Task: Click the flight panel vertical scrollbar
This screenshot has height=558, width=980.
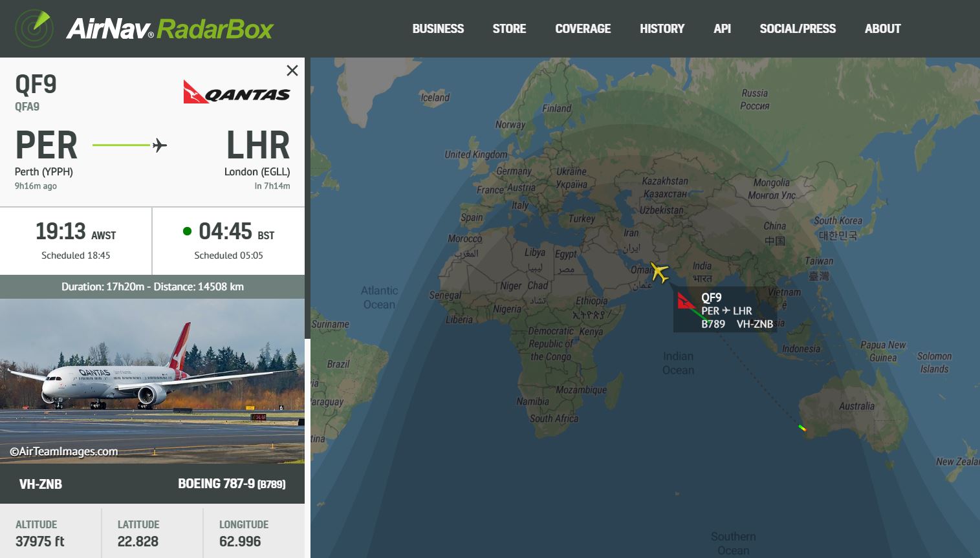Action: 307,198
